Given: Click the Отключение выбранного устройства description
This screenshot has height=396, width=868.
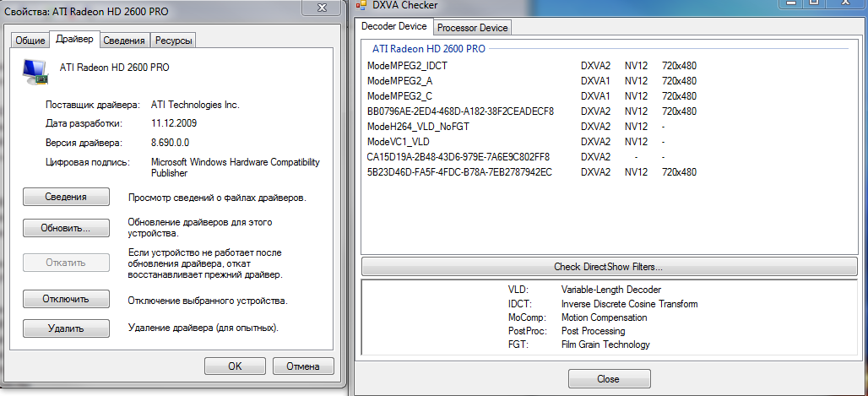Looking at the screenshot, I should click(208, 301).
